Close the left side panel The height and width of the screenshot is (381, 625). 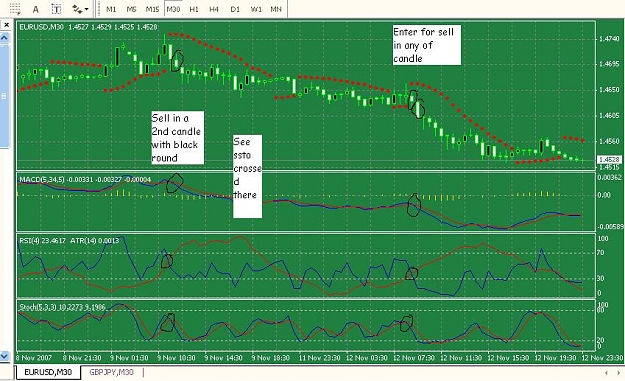[x=6, y=25]
